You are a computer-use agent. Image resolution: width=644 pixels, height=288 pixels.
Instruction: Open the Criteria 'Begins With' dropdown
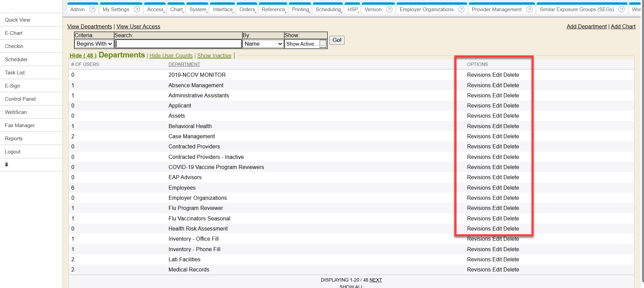[x=94, y=44]
